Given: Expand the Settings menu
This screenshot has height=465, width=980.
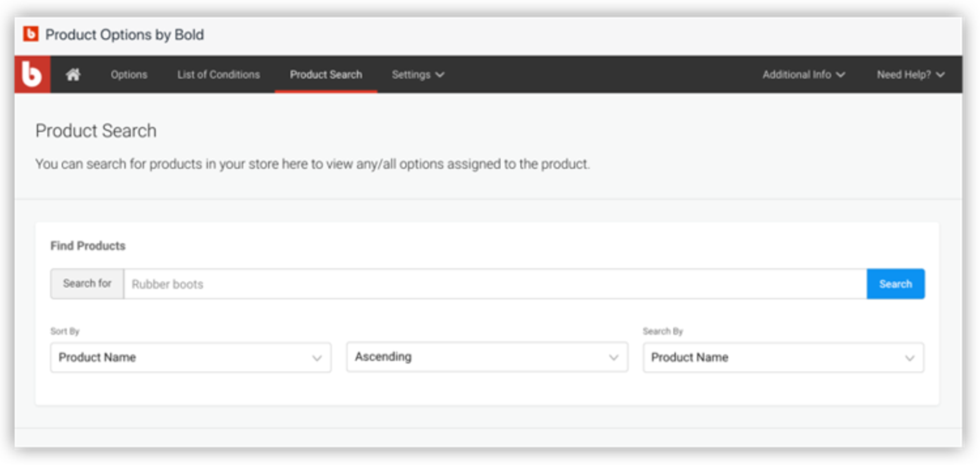Looking at the screenshot, I should point(411,74).
